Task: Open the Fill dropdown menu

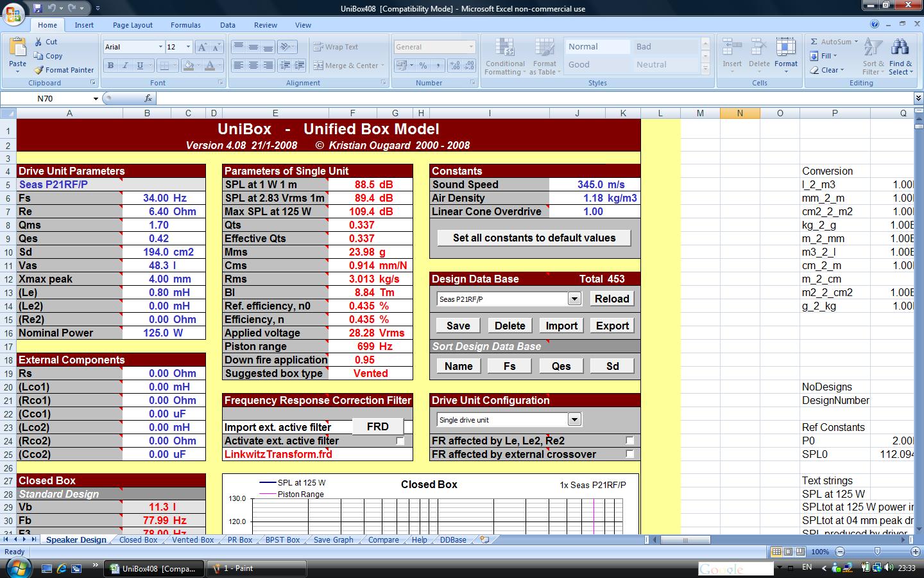Action: (826, 56)
